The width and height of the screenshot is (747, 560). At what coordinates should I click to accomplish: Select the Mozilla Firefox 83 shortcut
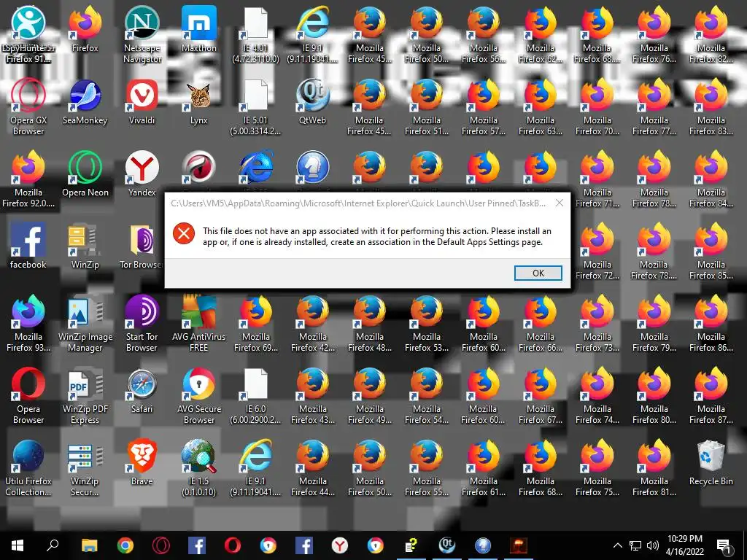711,107
